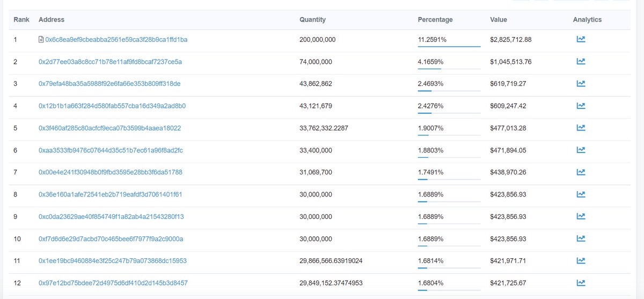Viewport: 644px width, 299px height.
Task: Select value $421,971.71
Action: [x=508, y=261]
